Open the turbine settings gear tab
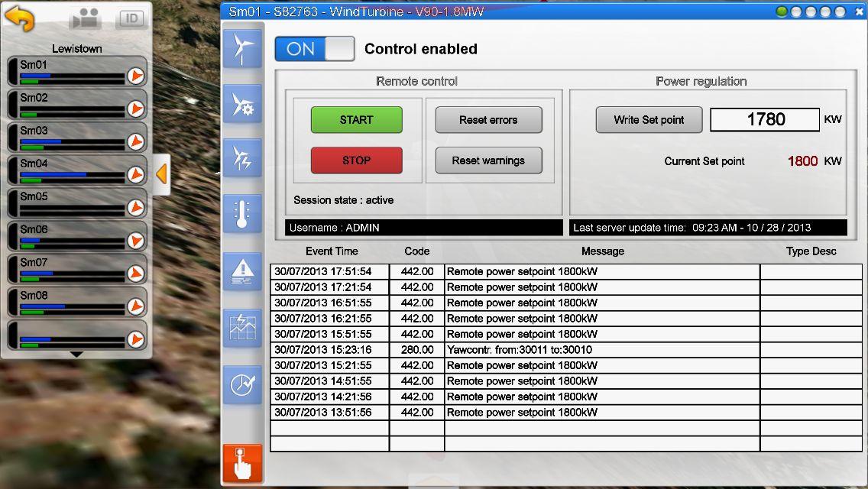The height and width of the screenshot is (489, 868). coord(242,104)
